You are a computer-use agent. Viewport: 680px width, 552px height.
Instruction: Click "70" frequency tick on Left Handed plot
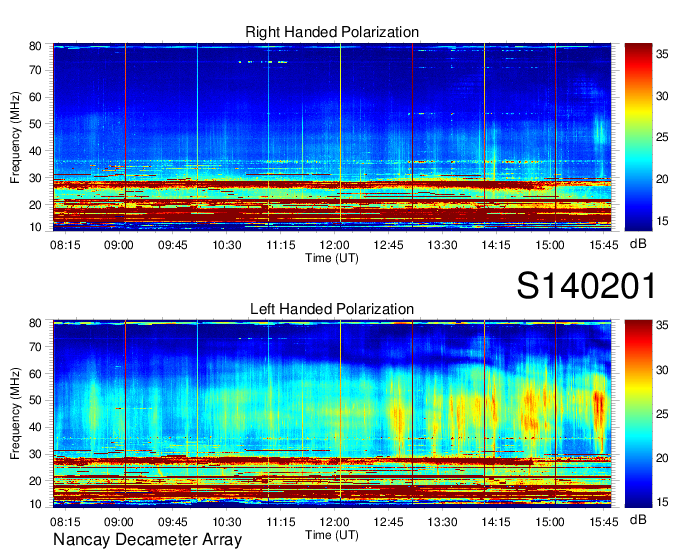pyautogui.click(x=36, y=346)
